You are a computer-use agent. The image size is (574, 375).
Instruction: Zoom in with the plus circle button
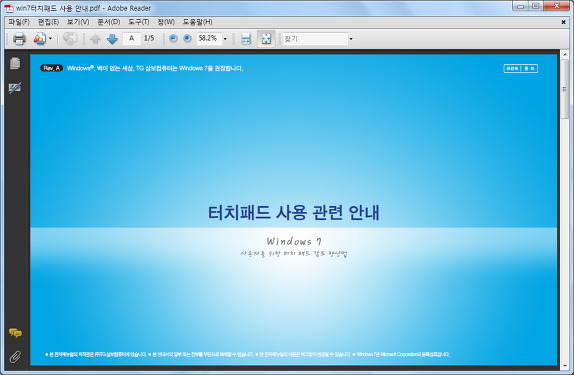[187, 38]
